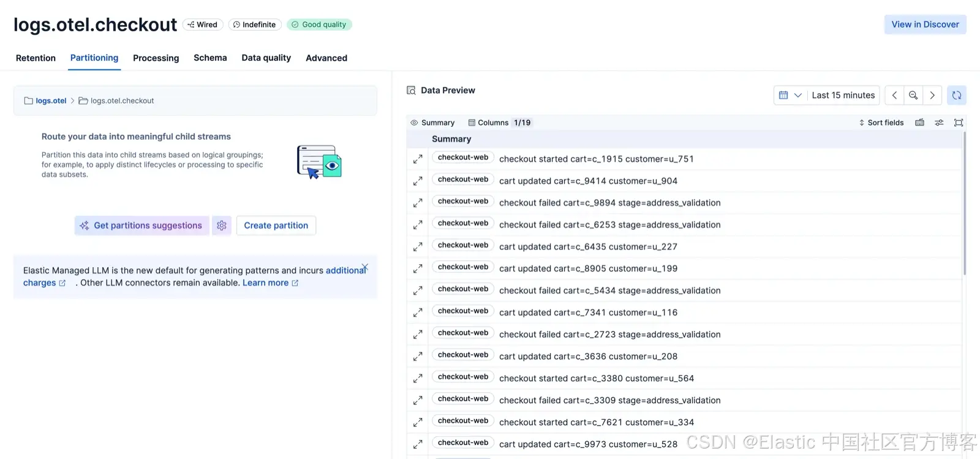Select text 'checkout started cart=c_3380 customer=u_564'

pos(597,379)
